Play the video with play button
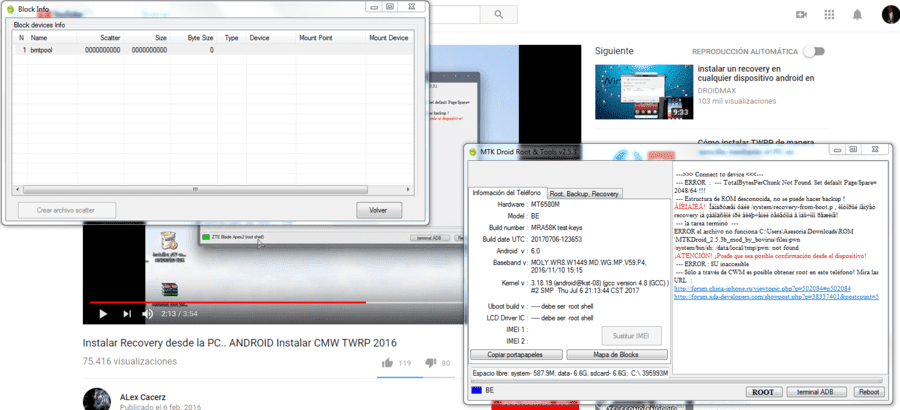The image size is (900, 410). point(103,314)
